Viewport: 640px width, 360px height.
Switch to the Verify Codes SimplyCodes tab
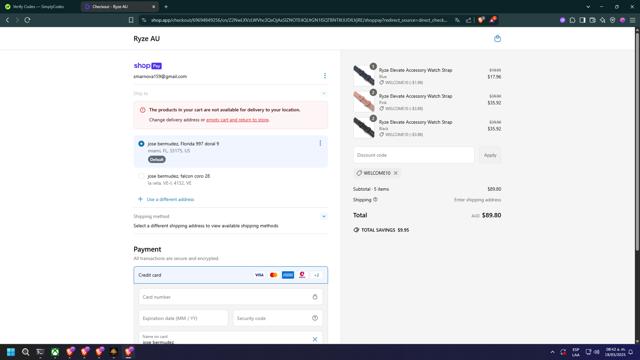tap(39, 7)
